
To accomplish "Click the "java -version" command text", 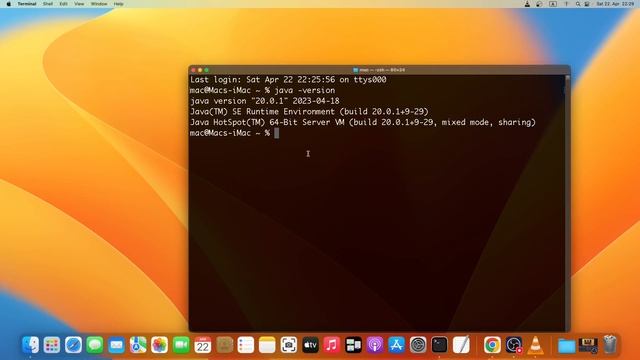I will tap(304, 90).
